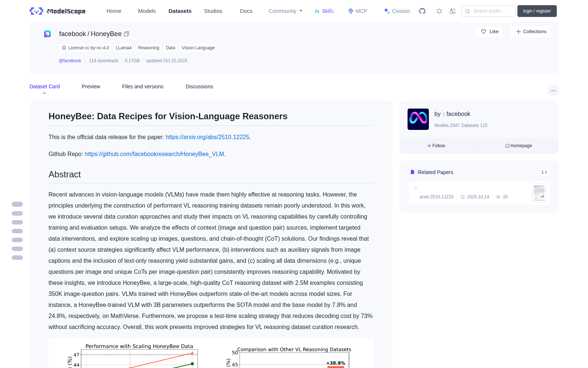588x368 pixels.
Task: Go to the Home menu item
Action: pos(114,11)
